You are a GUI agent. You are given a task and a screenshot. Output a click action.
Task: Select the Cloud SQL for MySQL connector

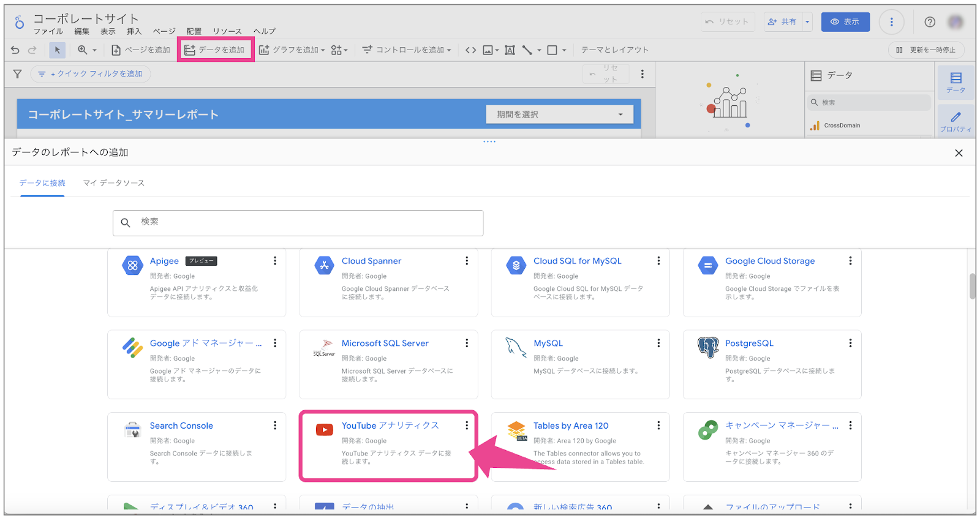[x=580, y=282]
